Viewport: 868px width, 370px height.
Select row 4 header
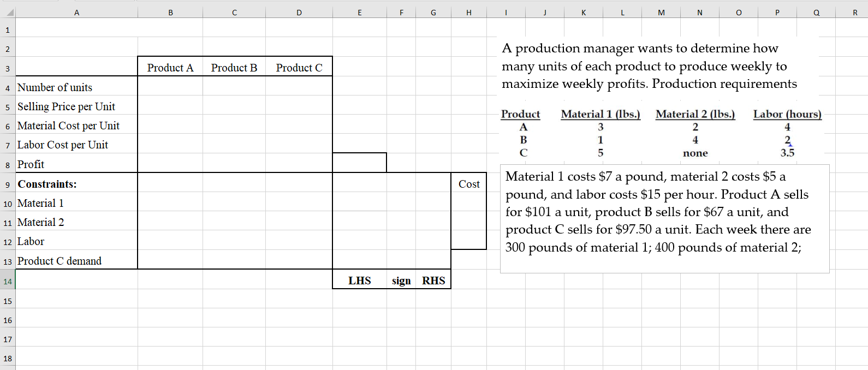pyautogui.click(x=8, y=88)
